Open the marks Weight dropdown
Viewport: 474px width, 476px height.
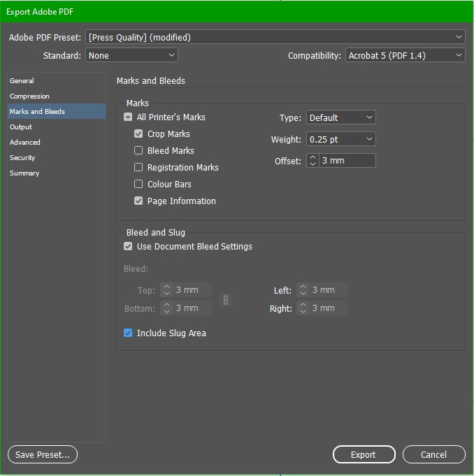(340, 139)
